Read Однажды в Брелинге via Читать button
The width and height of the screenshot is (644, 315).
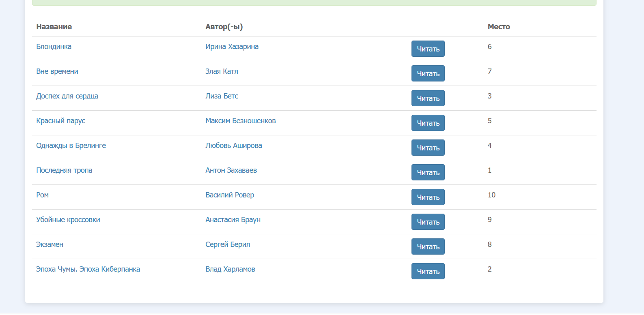(x=428, y=148)
